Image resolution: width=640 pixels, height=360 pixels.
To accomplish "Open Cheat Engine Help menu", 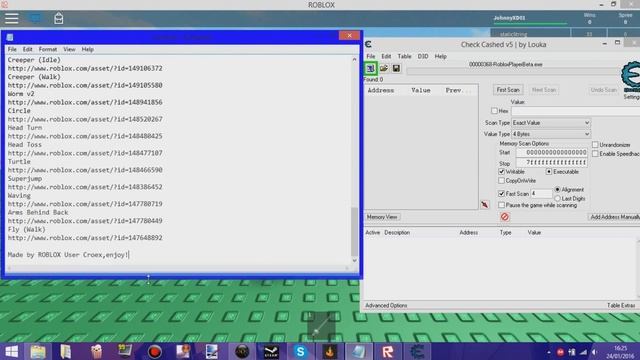I will [440, 56].
